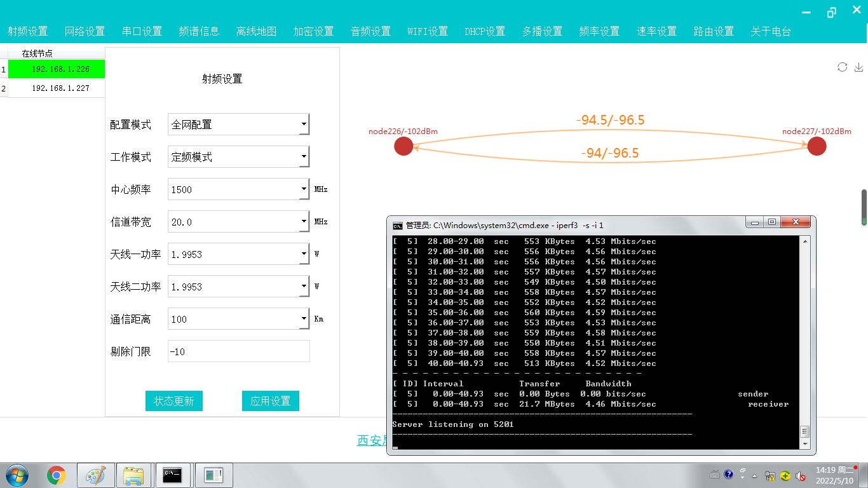
Task: Click the 20.0 bandwidth value
Action: pyautogui.click(x=182, y=222)
